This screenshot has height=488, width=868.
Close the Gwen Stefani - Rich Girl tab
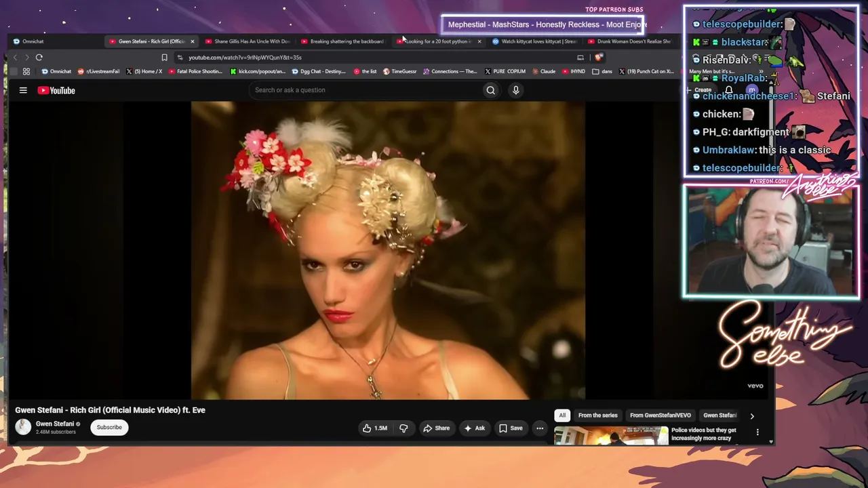pos(193,41)
